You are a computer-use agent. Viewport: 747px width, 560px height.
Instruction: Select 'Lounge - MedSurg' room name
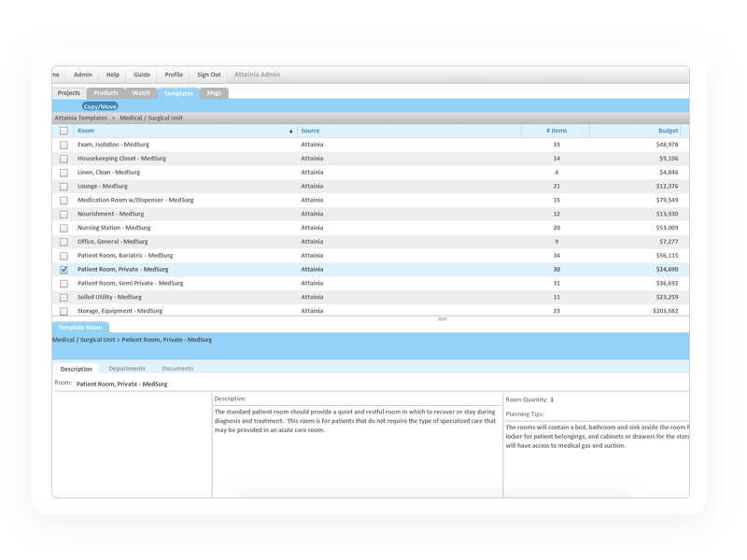pyautogui.click(x=103, y=186)
